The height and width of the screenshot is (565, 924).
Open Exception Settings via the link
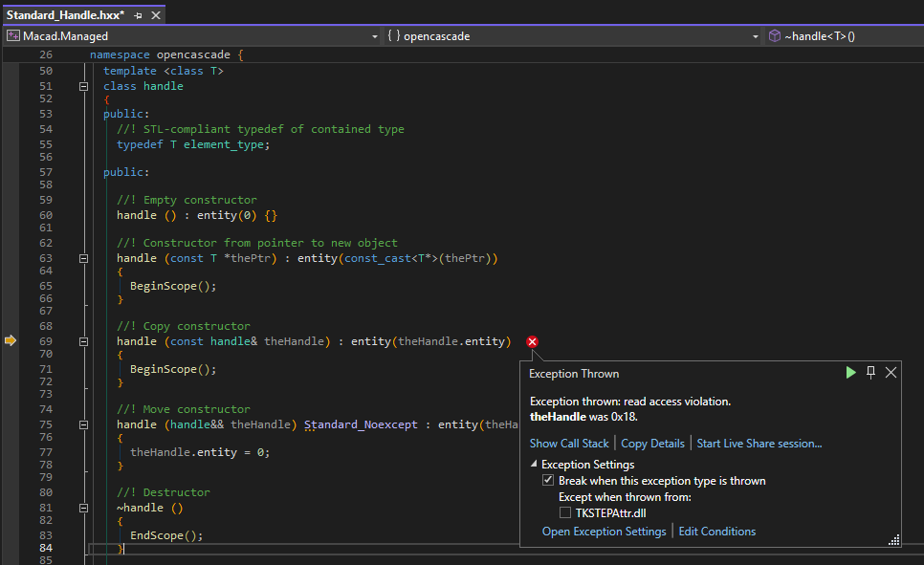click(604, 532)
